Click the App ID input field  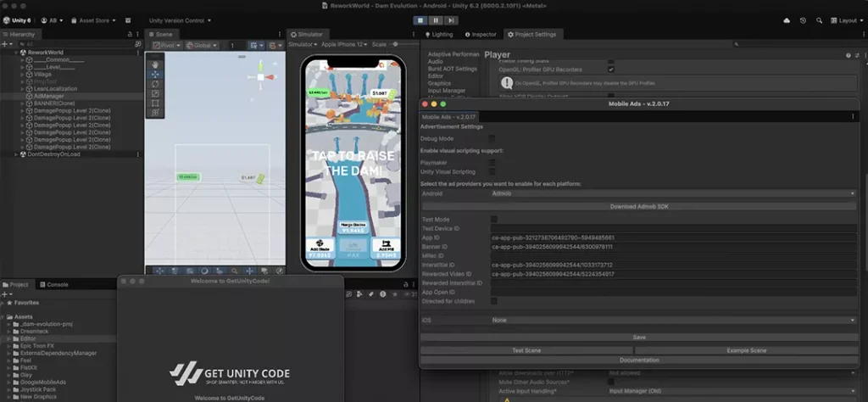click(673, 237)
